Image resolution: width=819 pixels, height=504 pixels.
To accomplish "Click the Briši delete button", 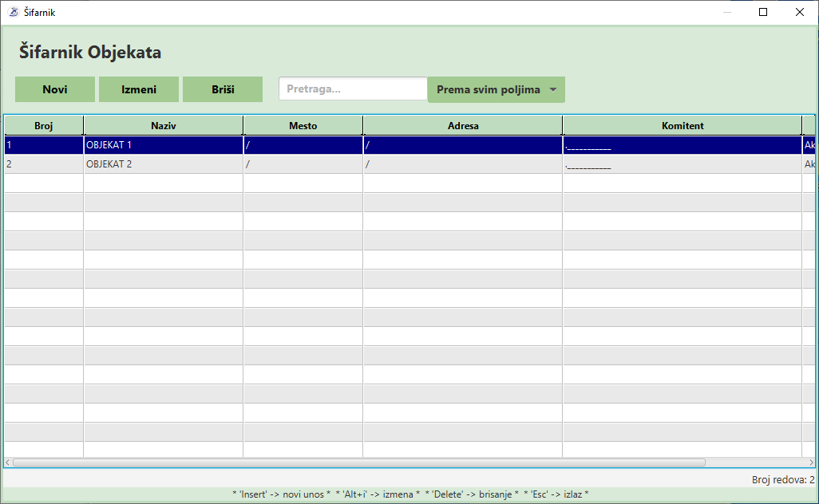I will point(223,89).
